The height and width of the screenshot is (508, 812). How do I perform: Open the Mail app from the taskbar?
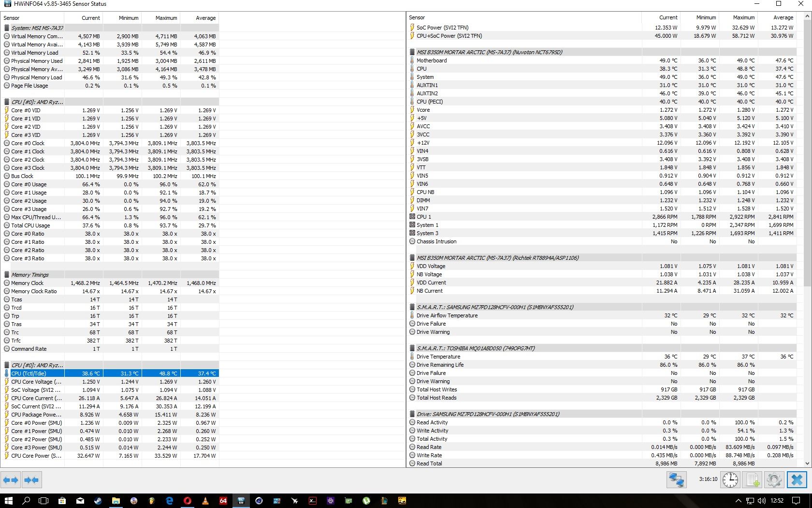pyautogui.click(x=80, y=501)
